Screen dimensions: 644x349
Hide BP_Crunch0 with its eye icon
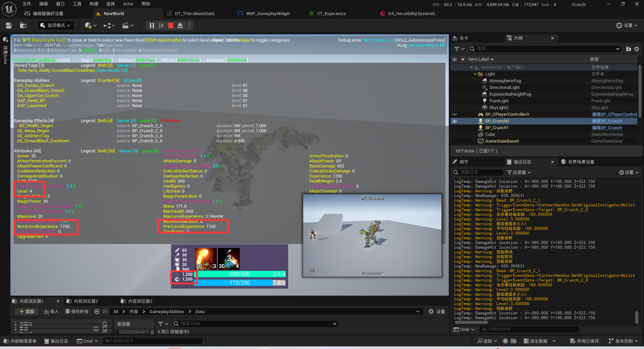pyautogui.click(x=454, y=121)
